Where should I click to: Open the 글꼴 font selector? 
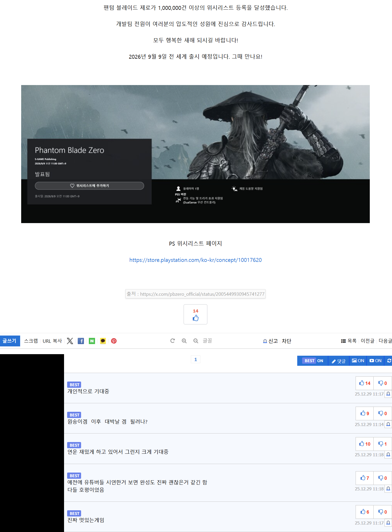pos(207,341)
